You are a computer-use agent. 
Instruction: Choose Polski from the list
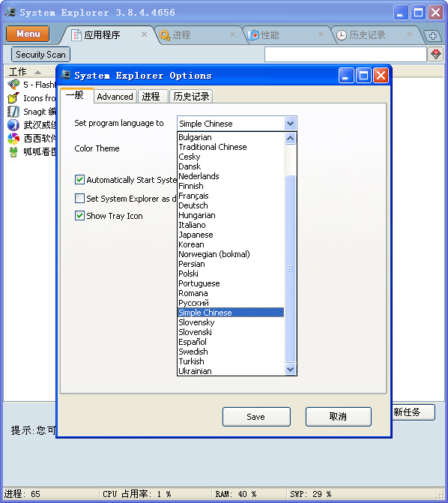tap(231, 274)
